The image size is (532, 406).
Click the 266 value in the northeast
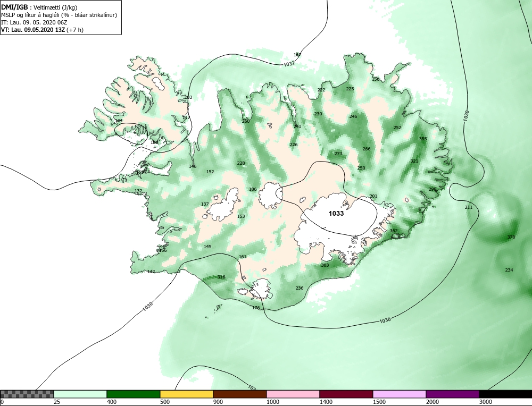point(367,149)
